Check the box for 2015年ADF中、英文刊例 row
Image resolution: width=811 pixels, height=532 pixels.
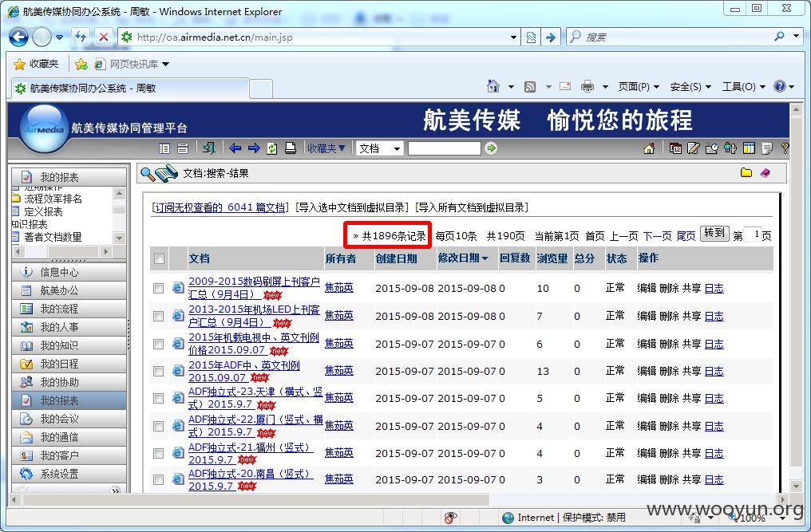158,372
